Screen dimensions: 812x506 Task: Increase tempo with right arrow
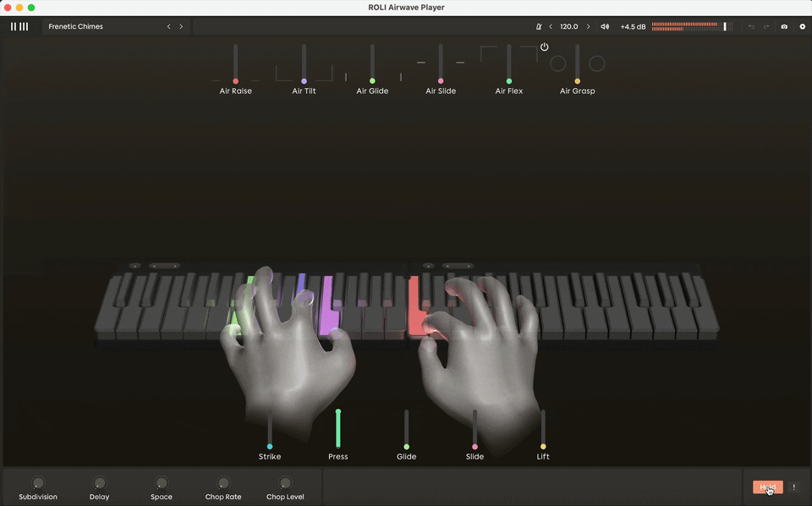(x=589, y=26)
